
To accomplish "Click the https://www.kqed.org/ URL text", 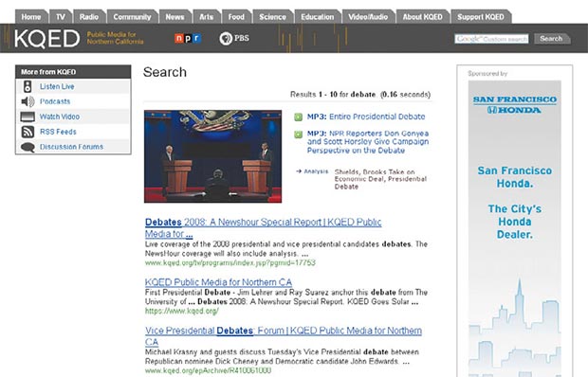I will pos(182,311).
